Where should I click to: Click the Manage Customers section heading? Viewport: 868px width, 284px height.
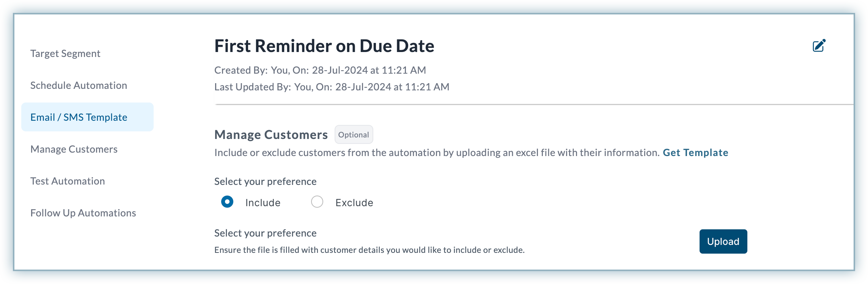[271, 134]
